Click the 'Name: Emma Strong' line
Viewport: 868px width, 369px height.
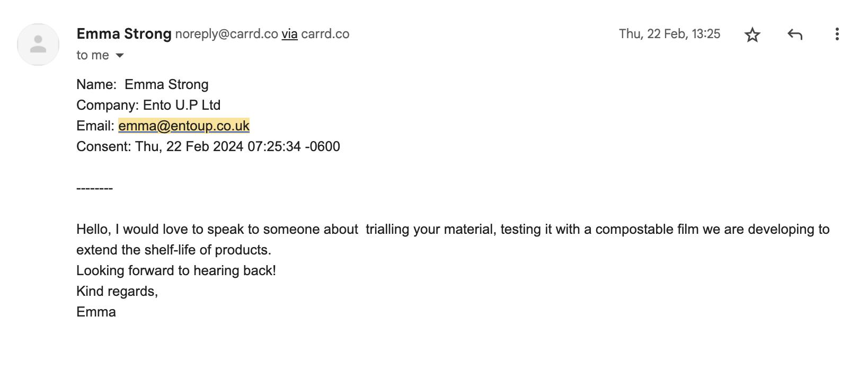coord(143,84)
